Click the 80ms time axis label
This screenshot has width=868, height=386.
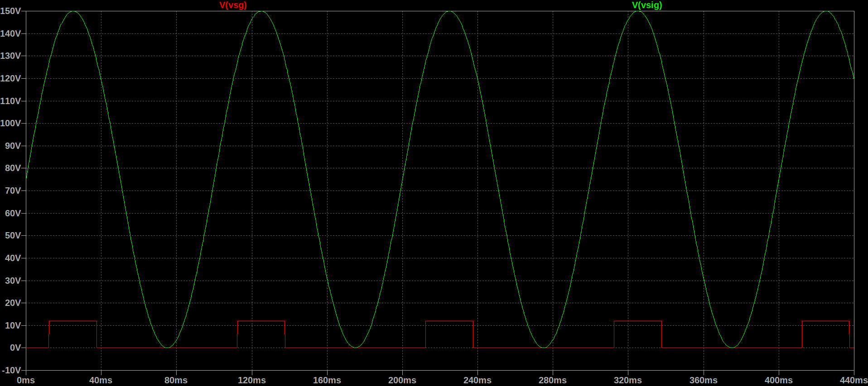(176, 380)
